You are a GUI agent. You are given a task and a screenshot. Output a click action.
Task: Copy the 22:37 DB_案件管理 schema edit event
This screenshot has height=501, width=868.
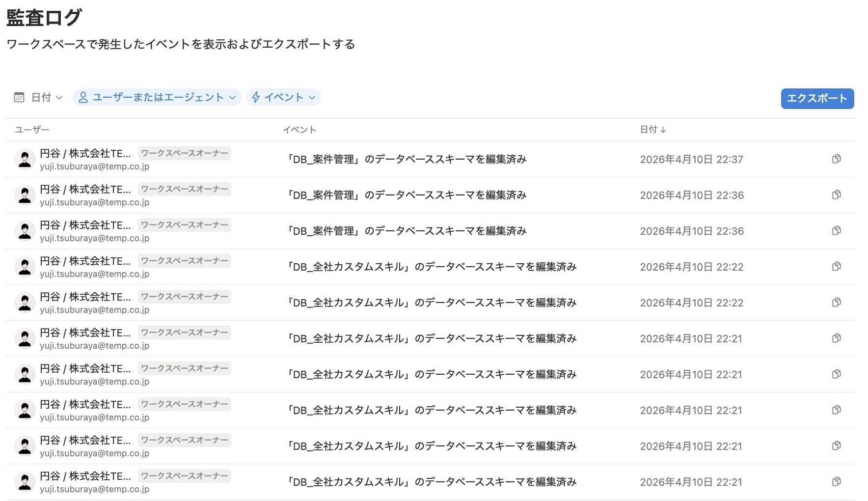coord(836,159)
